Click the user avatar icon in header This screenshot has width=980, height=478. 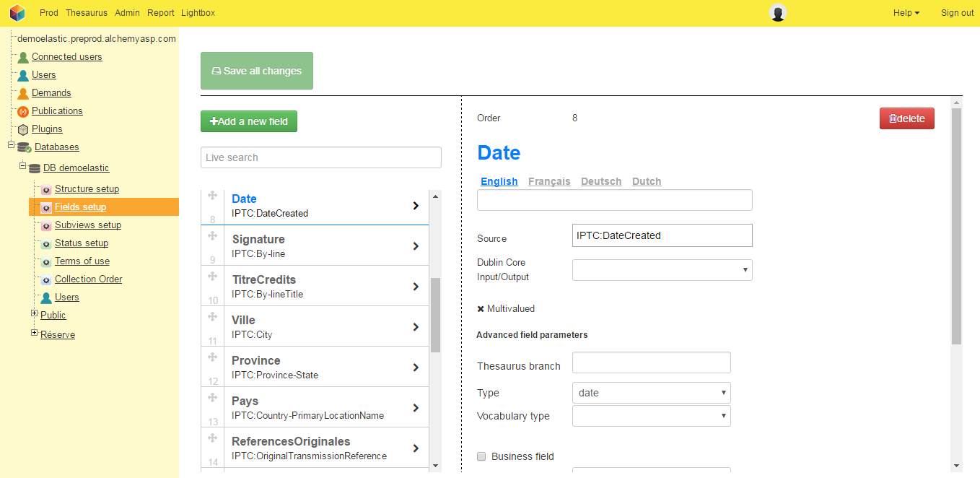coord(777,13)
